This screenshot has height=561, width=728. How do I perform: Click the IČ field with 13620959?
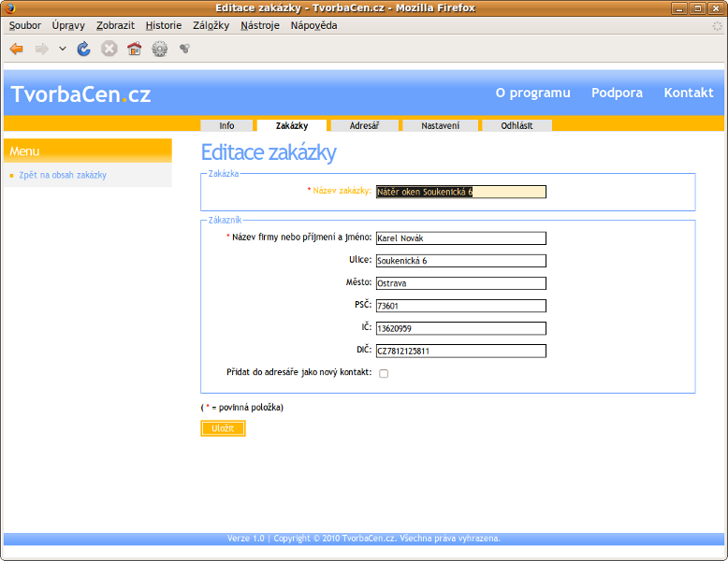[x=461, y=328]
